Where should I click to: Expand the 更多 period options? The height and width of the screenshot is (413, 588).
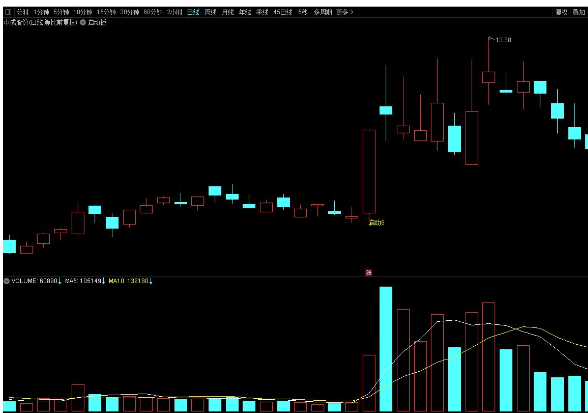click(x=344, y=12)
